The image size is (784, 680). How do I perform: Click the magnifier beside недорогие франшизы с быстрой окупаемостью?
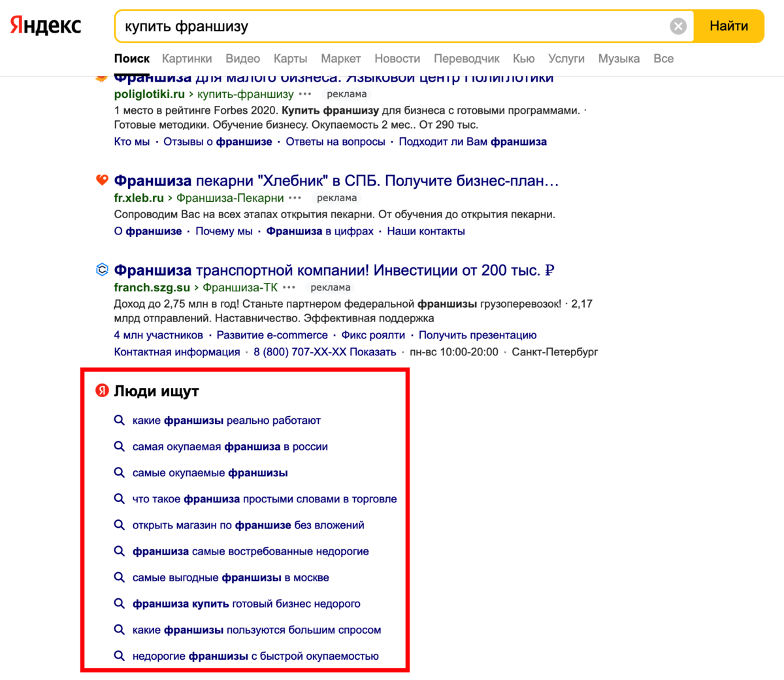[119, 656]
